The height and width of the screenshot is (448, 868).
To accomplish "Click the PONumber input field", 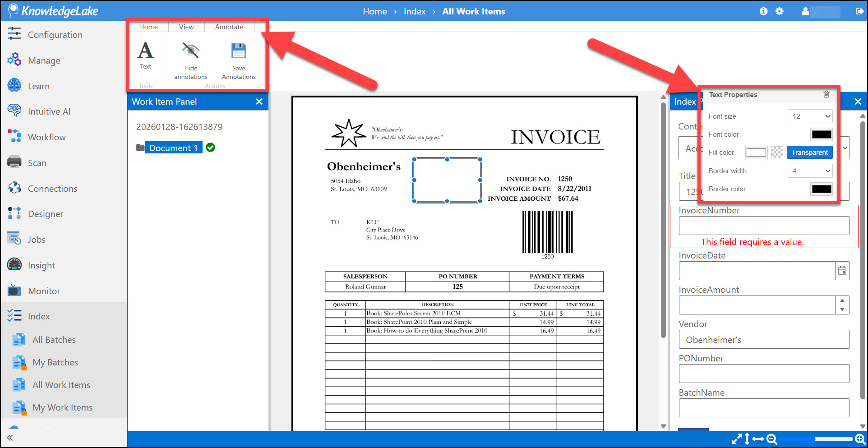I will coord(764,374).
